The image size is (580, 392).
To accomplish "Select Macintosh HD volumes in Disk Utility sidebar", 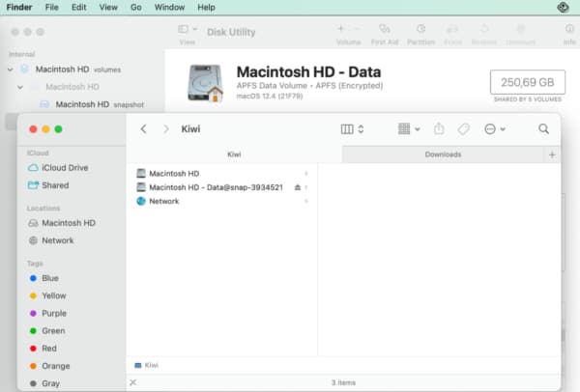I will [78, 70].
